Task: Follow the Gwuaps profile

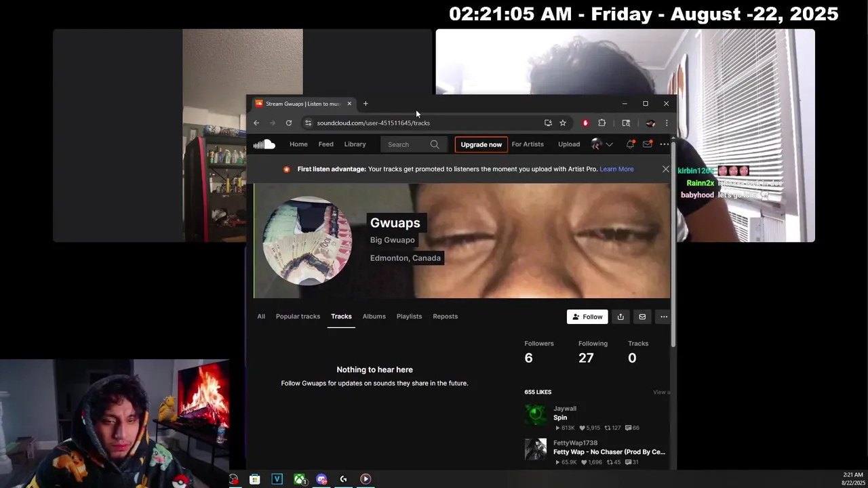Action: (587, 317)
